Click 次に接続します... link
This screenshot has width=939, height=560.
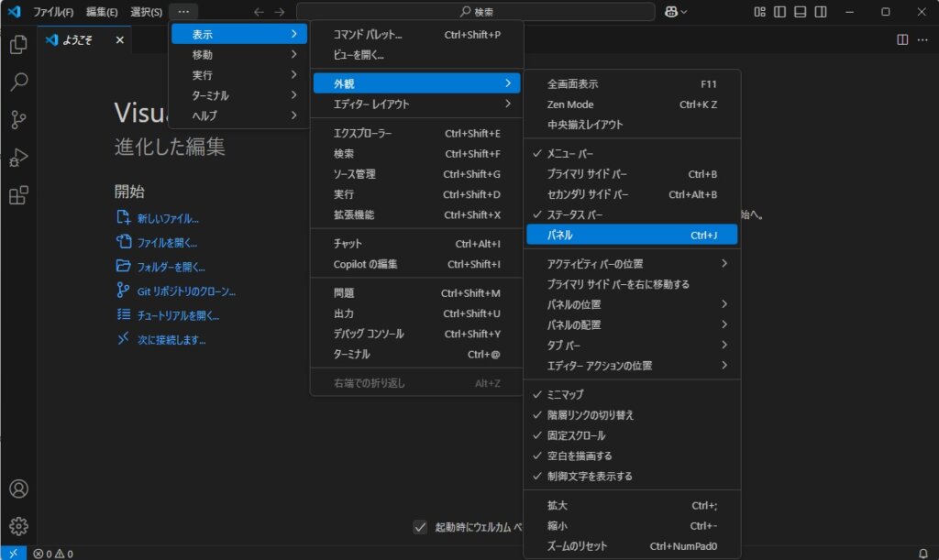tap(171, 340)
